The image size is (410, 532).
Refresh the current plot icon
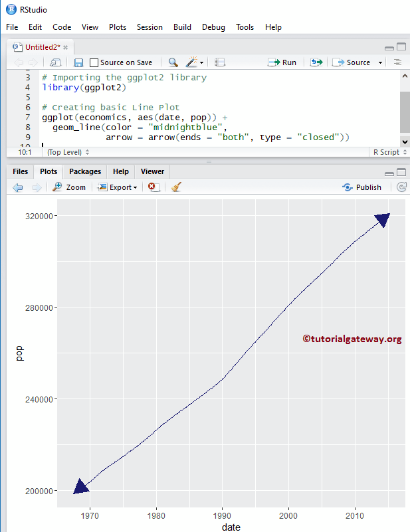click(401, 187)
